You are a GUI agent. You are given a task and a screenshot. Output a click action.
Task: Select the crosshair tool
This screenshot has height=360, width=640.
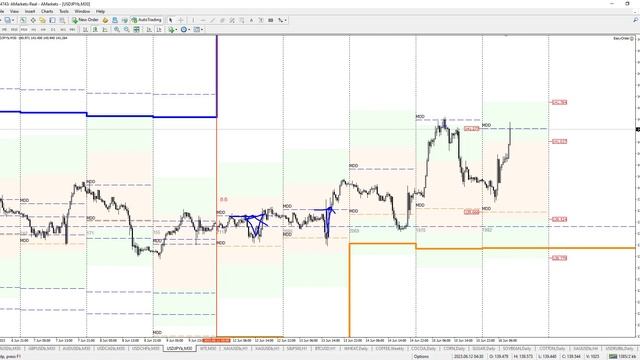(181, 20)
